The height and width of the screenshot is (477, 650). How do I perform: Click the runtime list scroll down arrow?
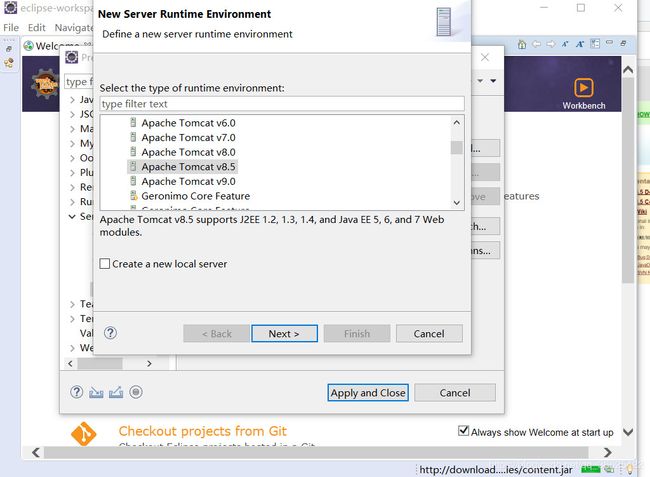click(x=456, y=203)
